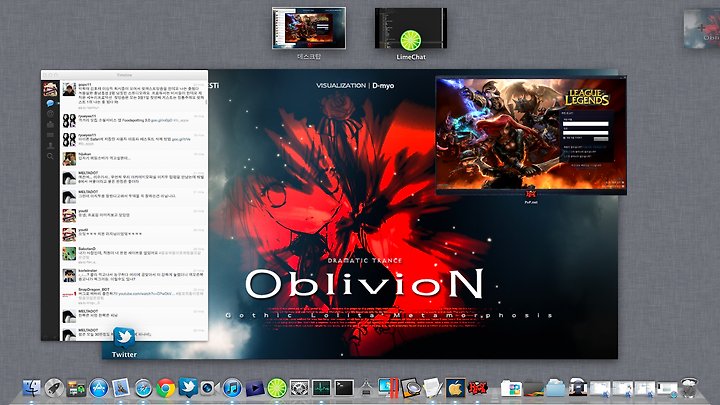Viewport: 720px width, 405px height.
Task: Open purple play-button video player in Dock
Action: click(x=254, y=389)
